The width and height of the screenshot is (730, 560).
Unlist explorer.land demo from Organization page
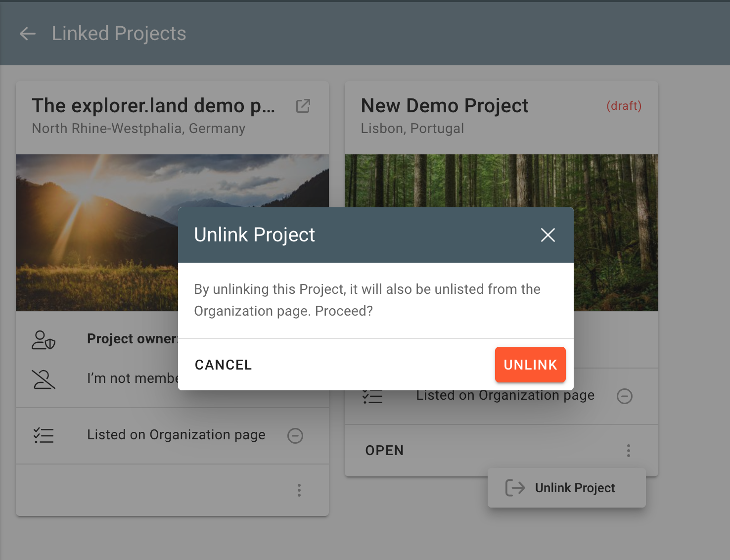pos(295,435)
